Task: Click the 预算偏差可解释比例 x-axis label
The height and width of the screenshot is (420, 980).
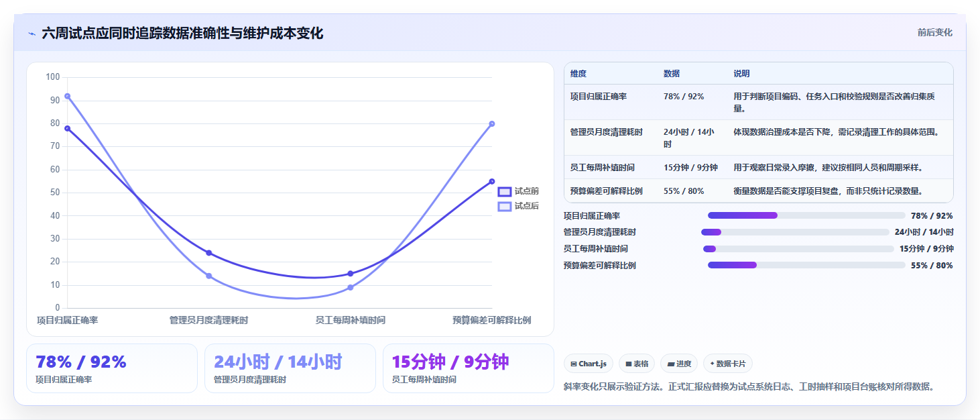Action: pyautogui.click(x=492, y=321)
